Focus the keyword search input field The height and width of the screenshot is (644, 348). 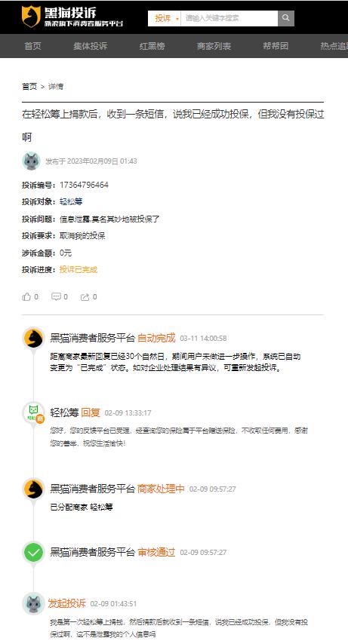coord(229,18)
